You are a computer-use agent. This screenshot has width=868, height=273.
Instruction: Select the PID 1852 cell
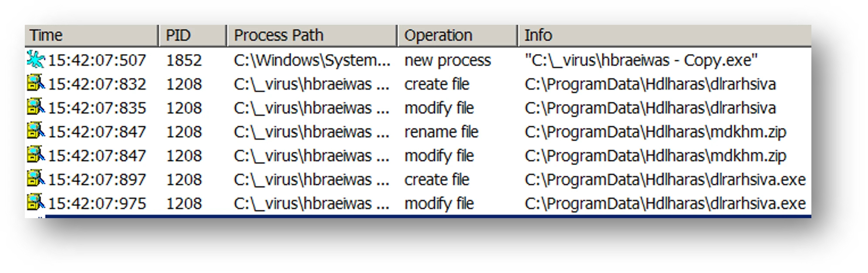(184, 60)
